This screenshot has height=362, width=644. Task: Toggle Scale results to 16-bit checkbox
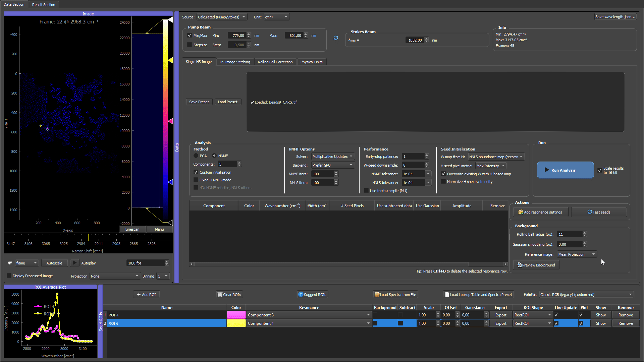click(600, 170)
